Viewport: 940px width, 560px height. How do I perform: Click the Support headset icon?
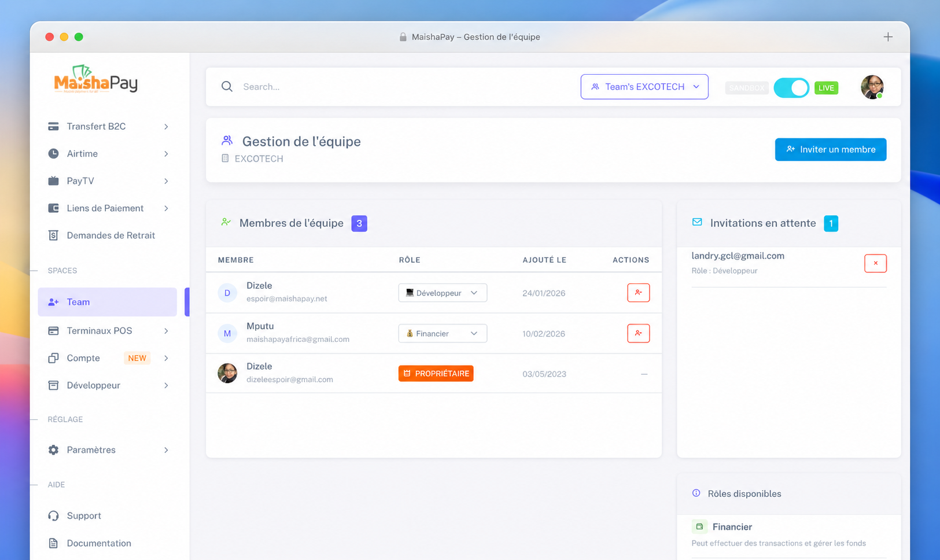[53, 515]
